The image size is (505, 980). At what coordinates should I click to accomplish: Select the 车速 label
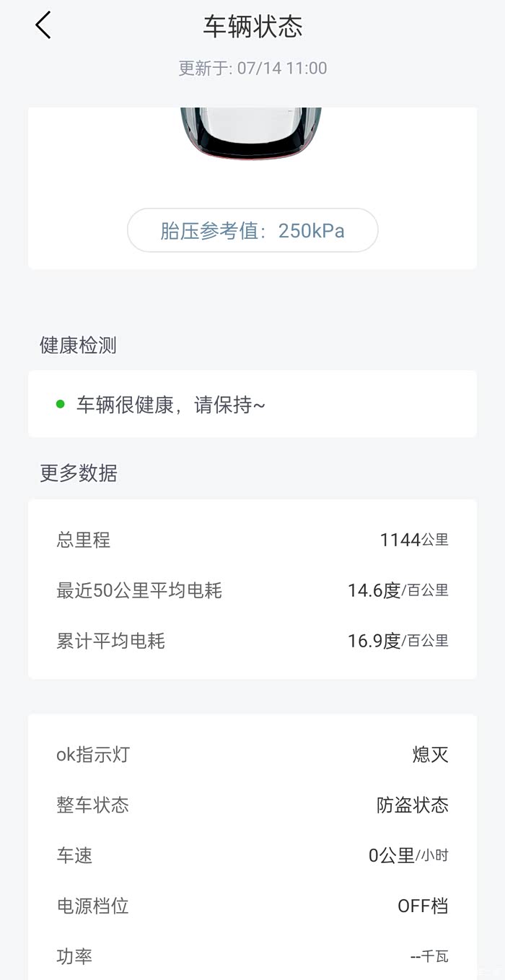(74, 856)
